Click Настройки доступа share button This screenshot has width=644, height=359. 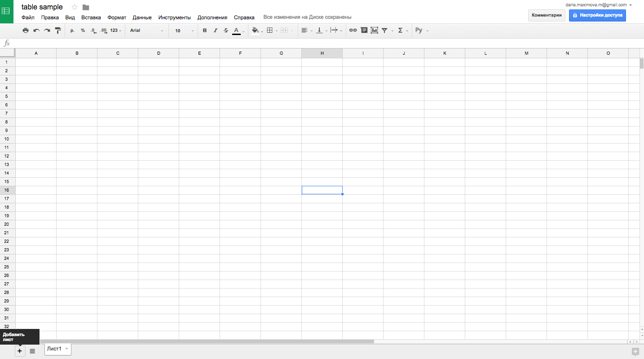[x=597, y=15]
